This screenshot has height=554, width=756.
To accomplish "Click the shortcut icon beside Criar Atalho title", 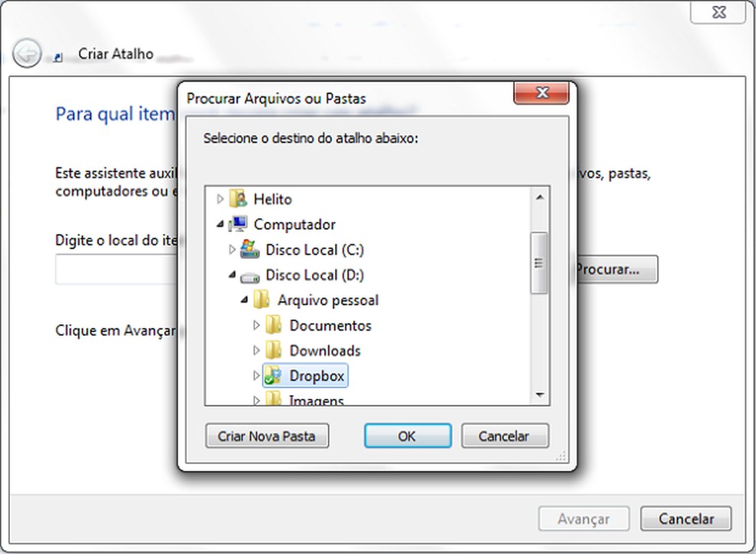I will [58, 58].
